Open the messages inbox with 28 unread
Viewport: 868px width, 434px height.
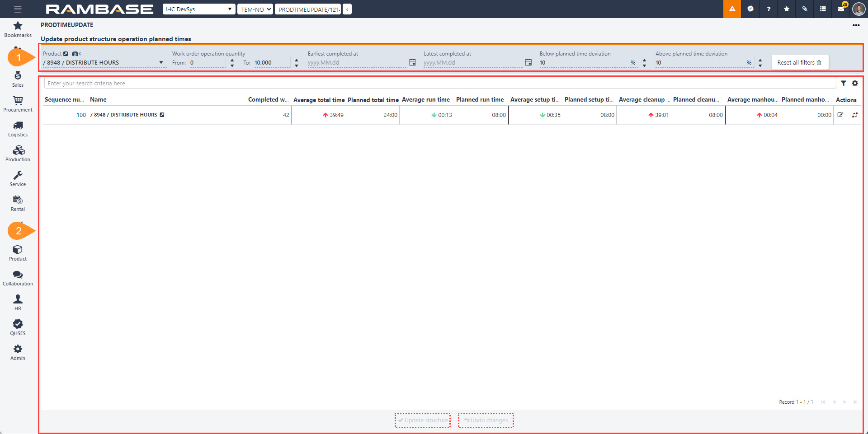[840, 9]
